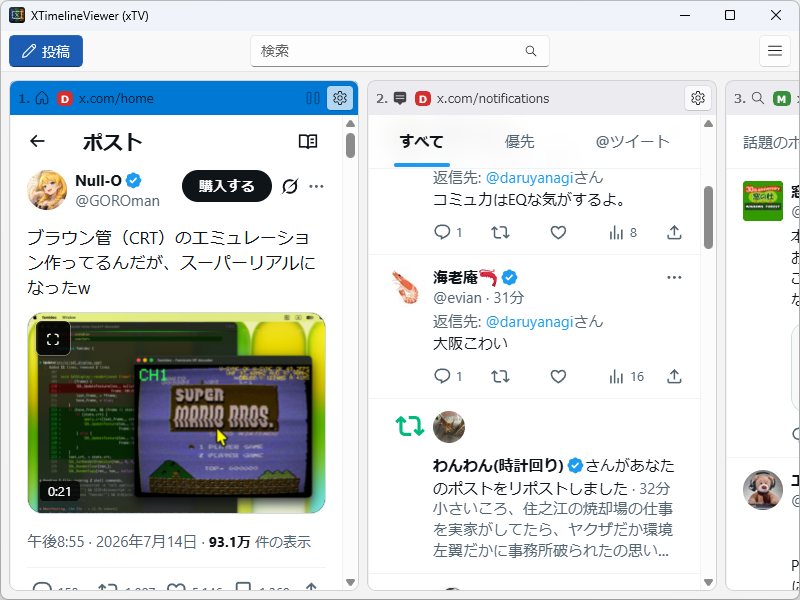Screen dimensions: 800x600
Task: Select the すべて notifications tab
Action: [x=421, y=141]
